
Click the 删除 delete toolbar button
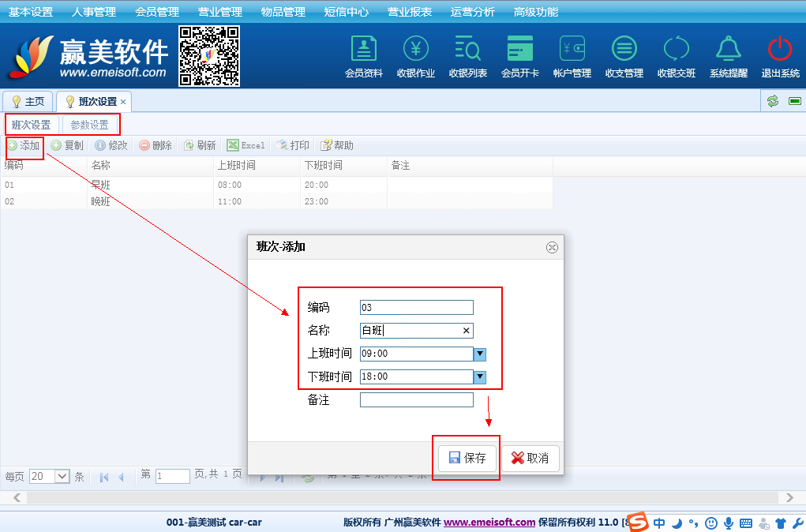pos(156,145)
